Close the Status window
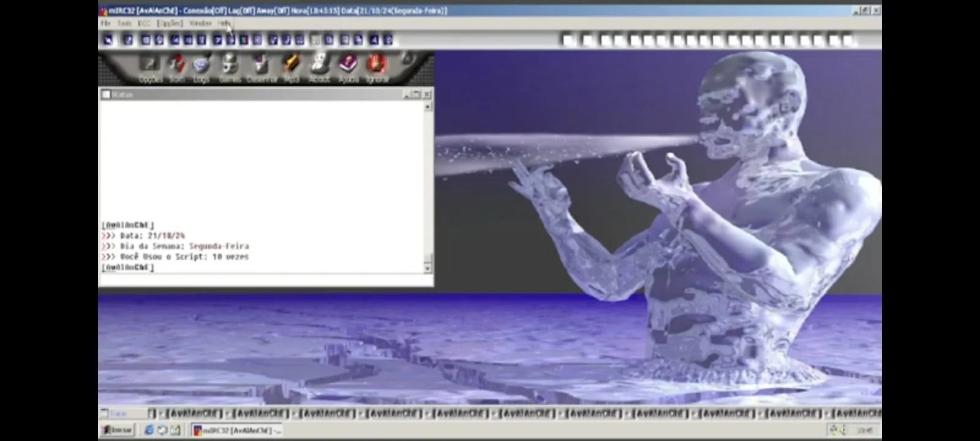This screenshot has width=980, height=441. click(427, 94)
